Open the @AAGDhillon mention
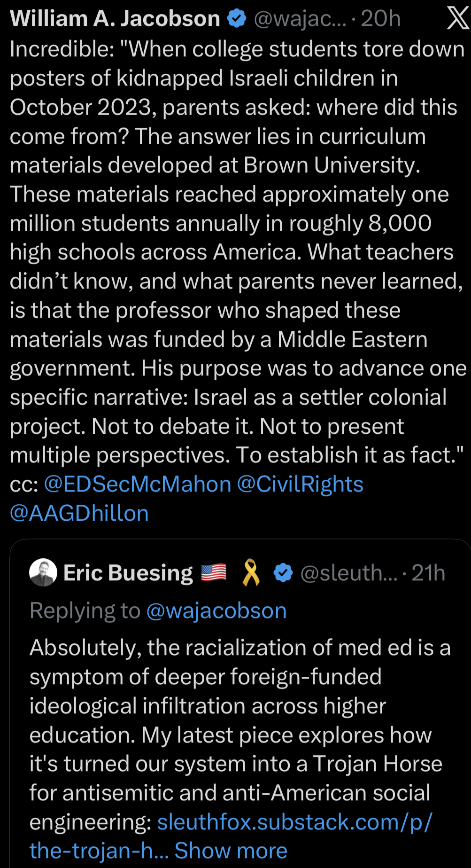This screenshot has height=868, width=471. tap(79, 513)
